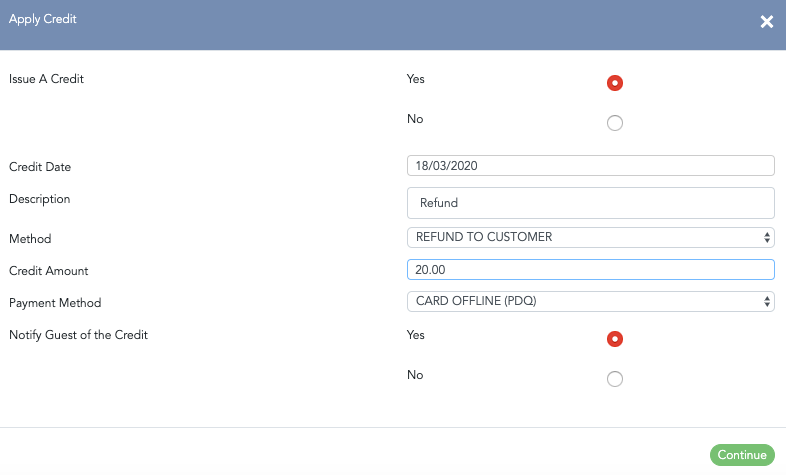Open the Payment Method dropdown CARD OFFLINE (PDQ)
The height and width of the screenshot is (475, 786).
[x=591, y=302]
